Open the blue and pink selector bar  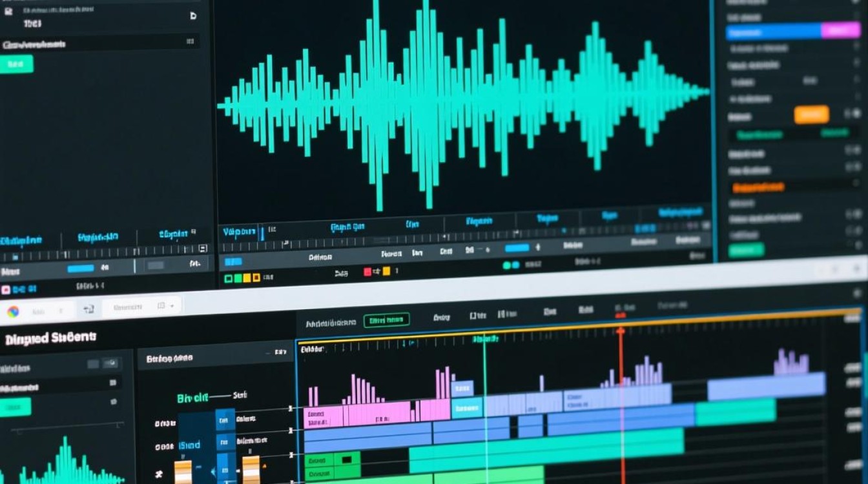coord(792,31)
